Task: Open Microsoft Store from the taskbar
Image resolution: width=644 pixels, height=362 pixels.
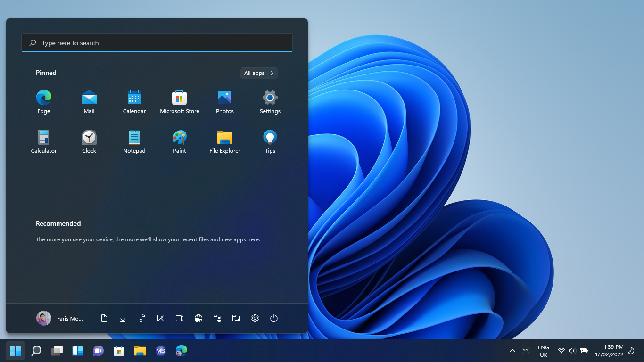Action: click(x=119, y=351)
